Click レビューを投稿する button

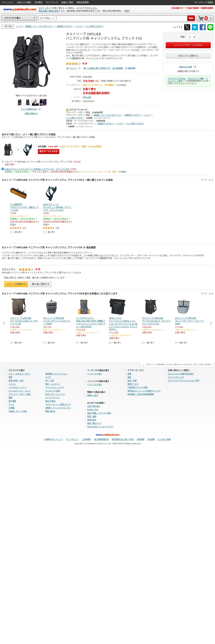[16, 284]
